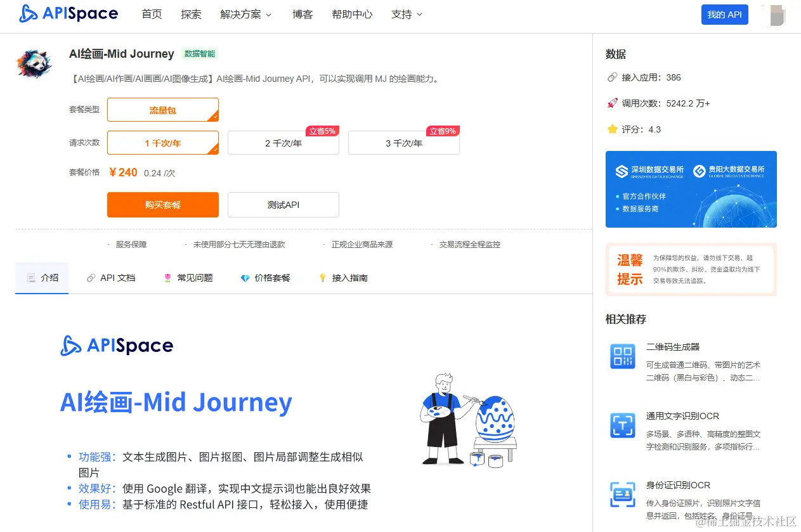Image resolution: width=801 pixels, height=532 pixels.
Task: Click the 调用次数: 5242.2 万+ text
Action: [666, 103]
